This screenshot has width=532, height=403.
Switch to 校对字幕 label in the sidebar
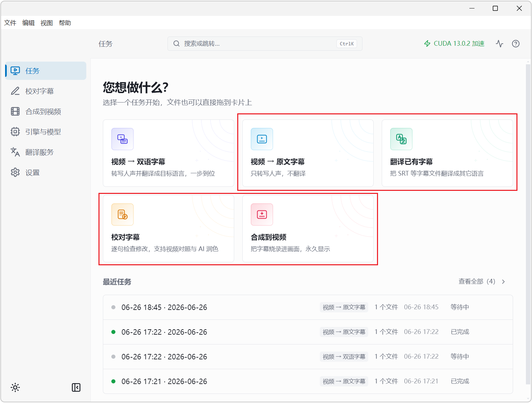[x=40, y=91]
